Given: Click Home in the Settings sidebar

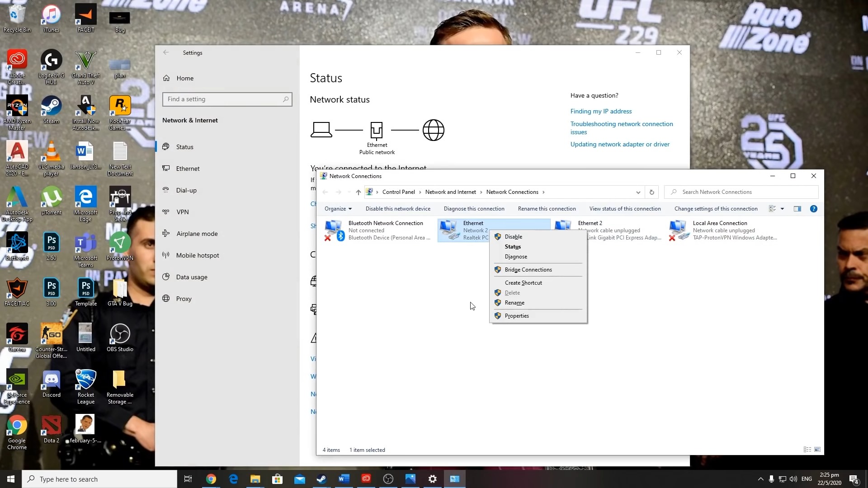Looking at the screenshot, I should tap(227, 78).
